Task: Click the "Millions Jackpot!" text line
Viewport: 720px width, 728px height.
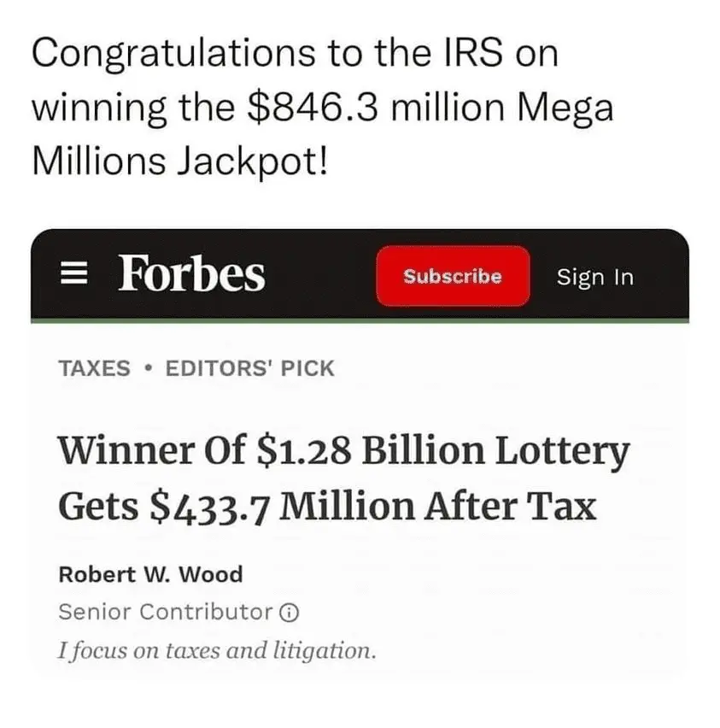Action: click(x=179, y=161)
